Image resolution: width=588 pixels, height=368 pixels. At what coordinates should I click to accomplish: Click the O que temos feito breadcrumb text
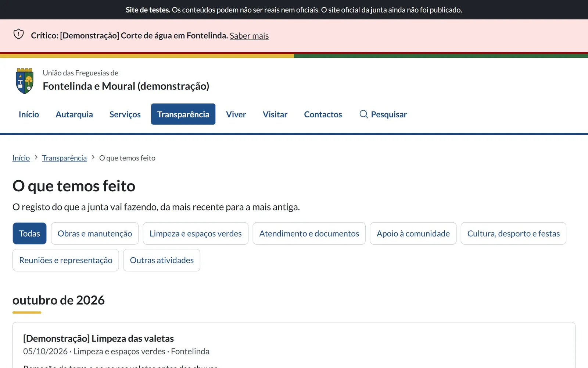127,158
